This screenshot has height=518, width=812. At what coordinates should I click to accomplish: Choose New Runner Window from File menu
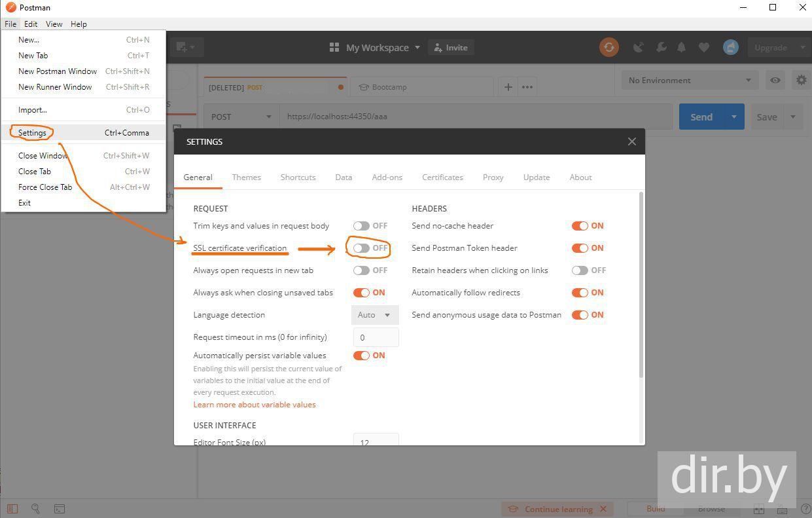(84, 87)
